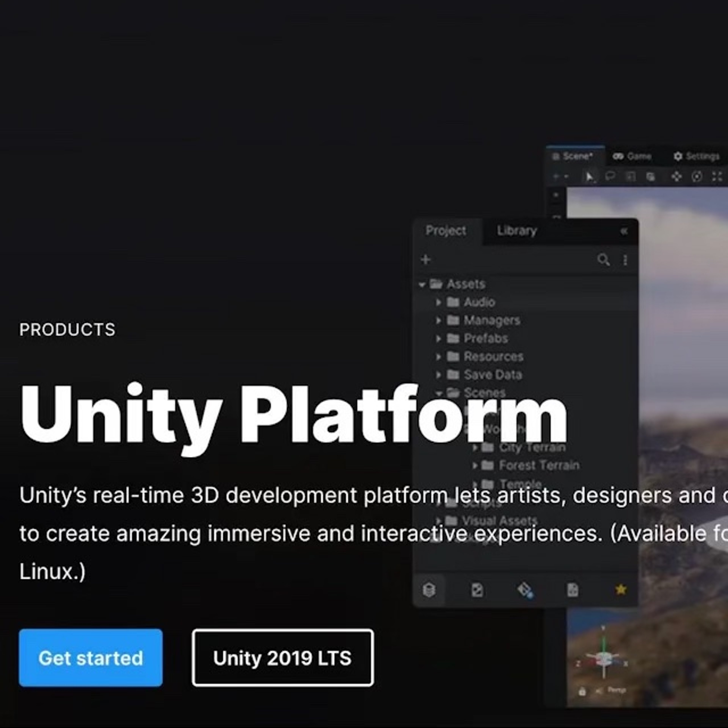
Task: Select the Forest Terrain folder label
Action: click(x=539, y=465)
